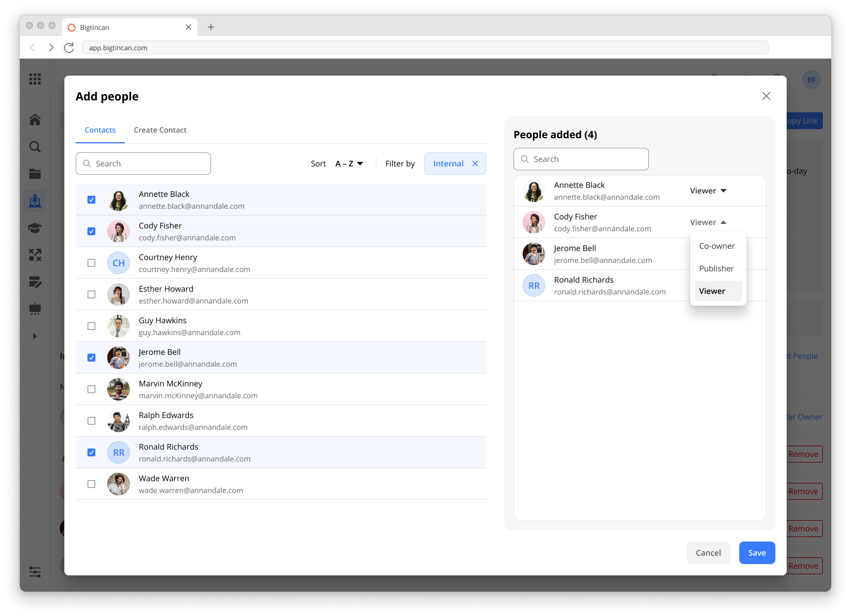Check Wade Warren's checkbox
This screenshot has height=616, width=851.
tap(91, 484)
